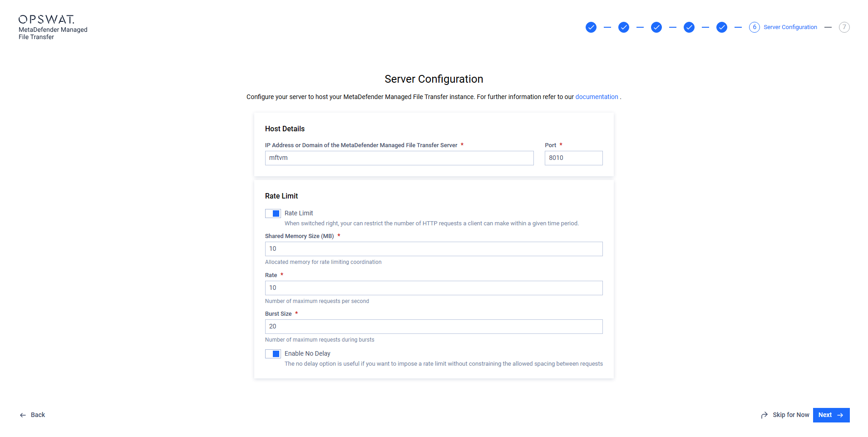This screenshot has width=868, height=437.
Task: Open the documentation link
Action: 597,97
